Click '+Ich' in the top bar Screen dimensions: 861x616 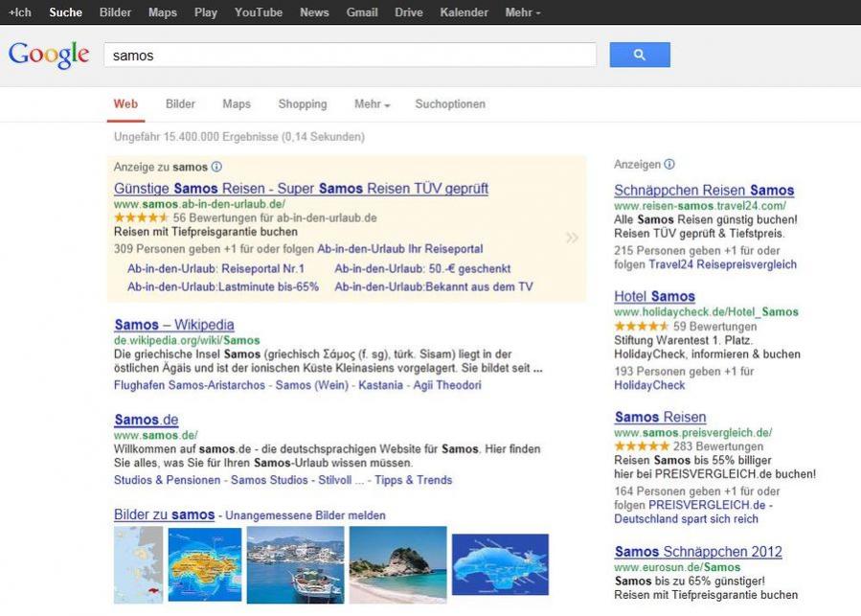pyautogui.click(x=20, y=12)
